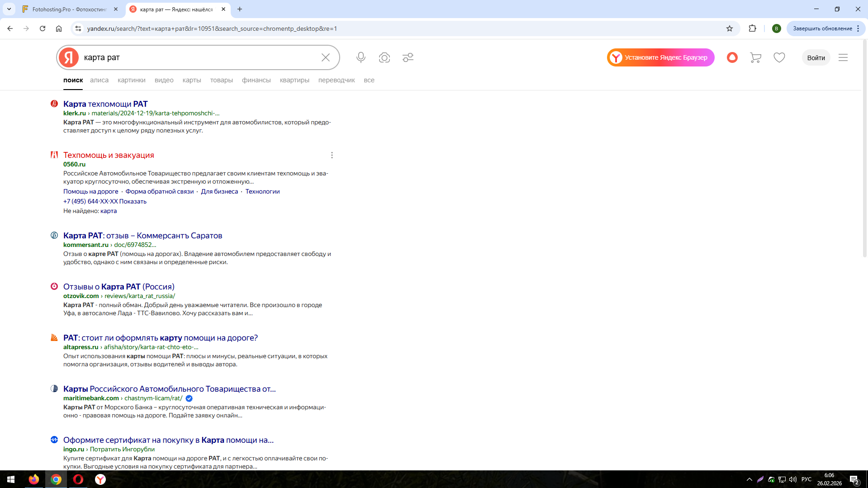868x488 pixels.
Task: Open search settings filter icon
Action: pyautogui.click(x=408, y=57)
